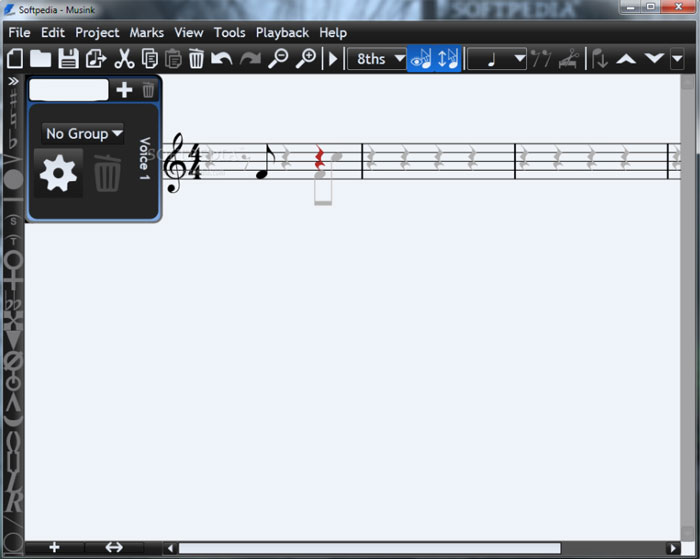Click the voice name input field

pos(68,90)
